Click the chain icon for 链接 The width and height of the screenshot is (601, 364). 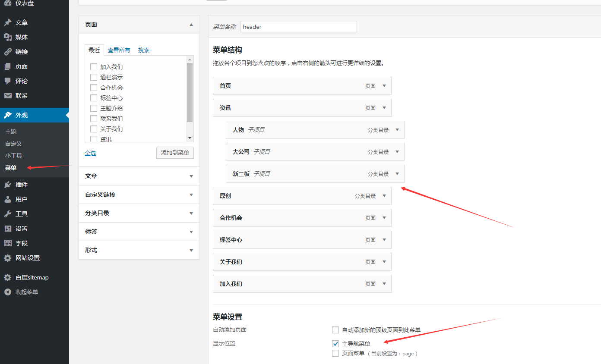point(8,52)
